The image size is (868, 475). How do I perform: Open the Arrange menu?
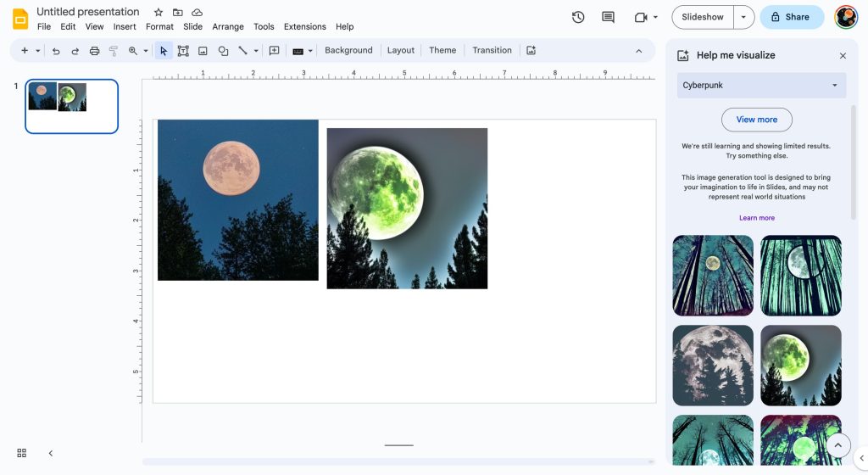pos(228,27)
